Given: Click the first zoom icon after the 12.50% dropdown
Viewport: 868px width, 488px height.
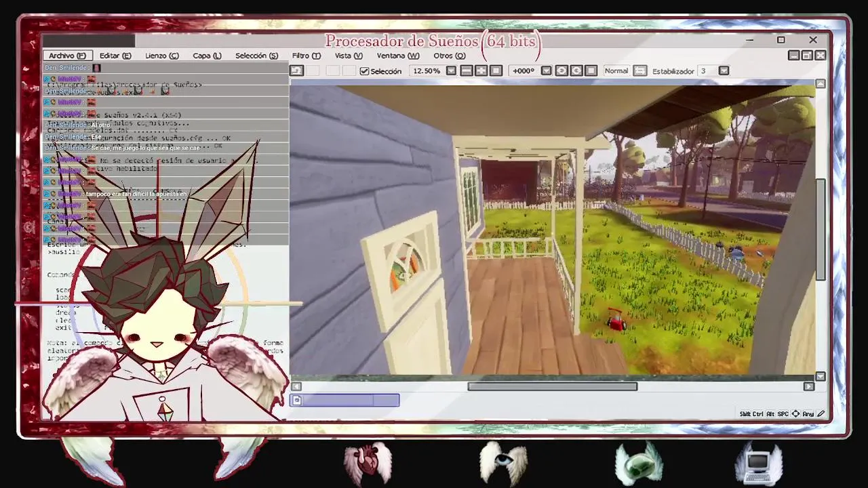Looking at the screenshot, I should pos(467,70).
